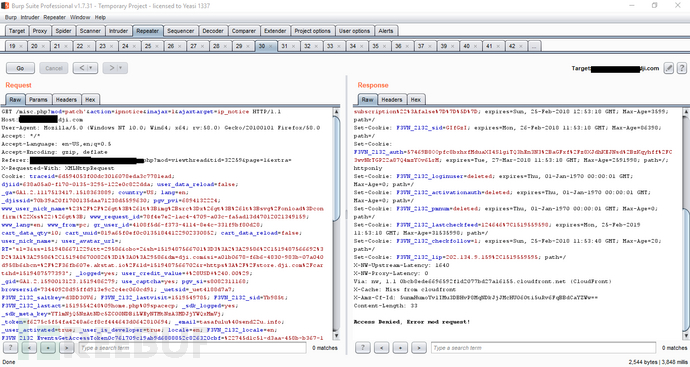Jump to previous match in request search
This screenshot has height=367, width=690.
pos(29,348)
